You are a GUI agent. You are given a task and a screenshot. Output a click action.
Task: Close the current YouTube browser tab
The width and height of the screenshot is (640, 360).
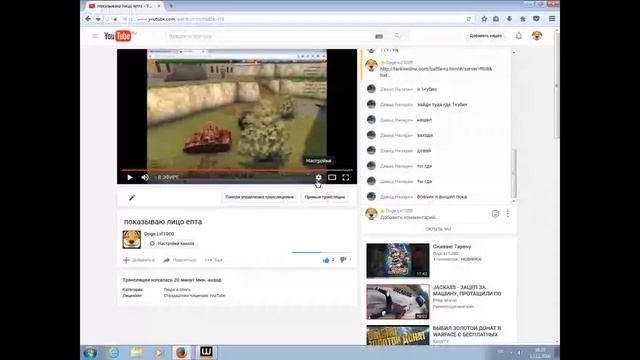159,6
